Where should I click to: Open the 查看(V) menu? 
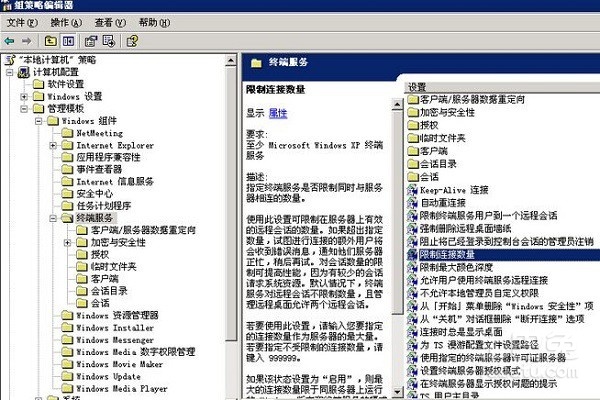point(109,22)
